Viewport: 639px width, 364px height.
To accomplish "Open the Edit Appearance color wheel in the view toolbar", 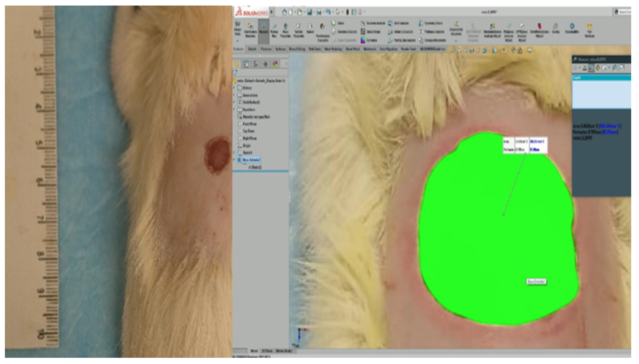I will (514, 50).
